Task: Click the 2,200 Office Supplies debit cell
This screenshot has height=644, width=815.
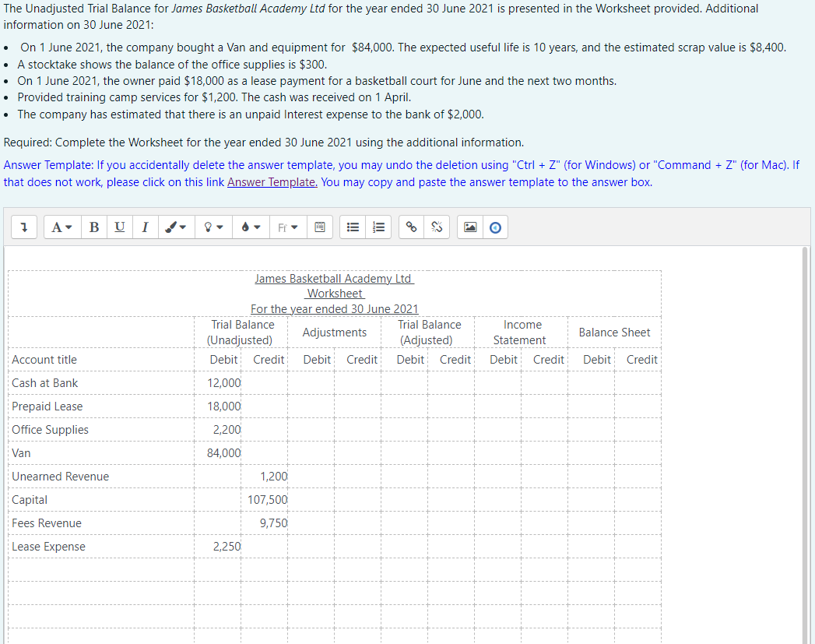Action: (218, 430)
